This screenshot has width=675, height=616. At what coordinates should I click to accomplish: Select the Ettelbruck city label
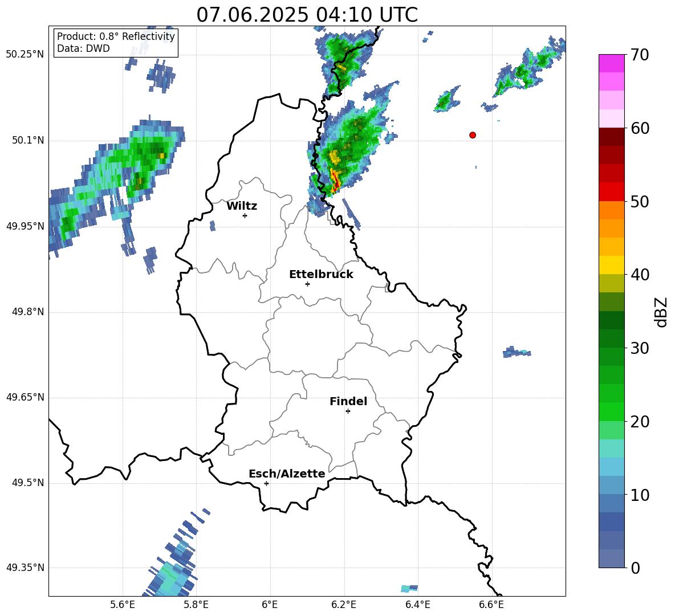(x=321, y=275)
